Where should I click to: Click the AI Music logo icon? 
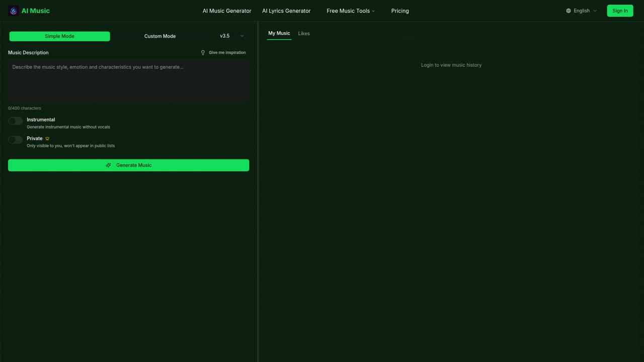13,11
